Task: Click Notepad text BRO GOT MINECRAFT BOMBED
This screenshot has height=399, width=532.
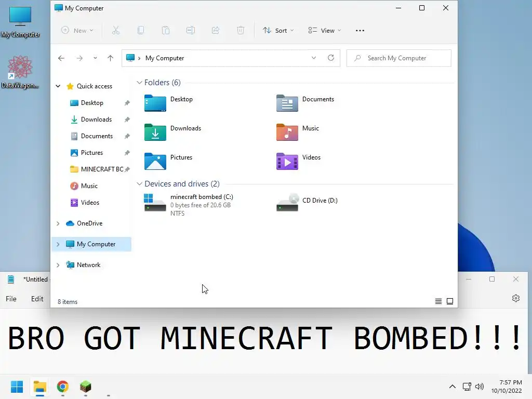Action: tap(264, 338)
